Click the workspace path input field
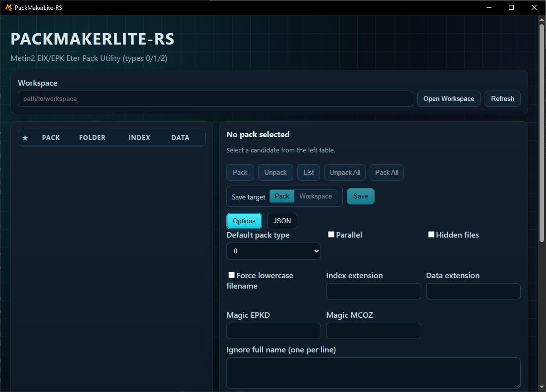546x392 pixels. [x=215, y=98]
